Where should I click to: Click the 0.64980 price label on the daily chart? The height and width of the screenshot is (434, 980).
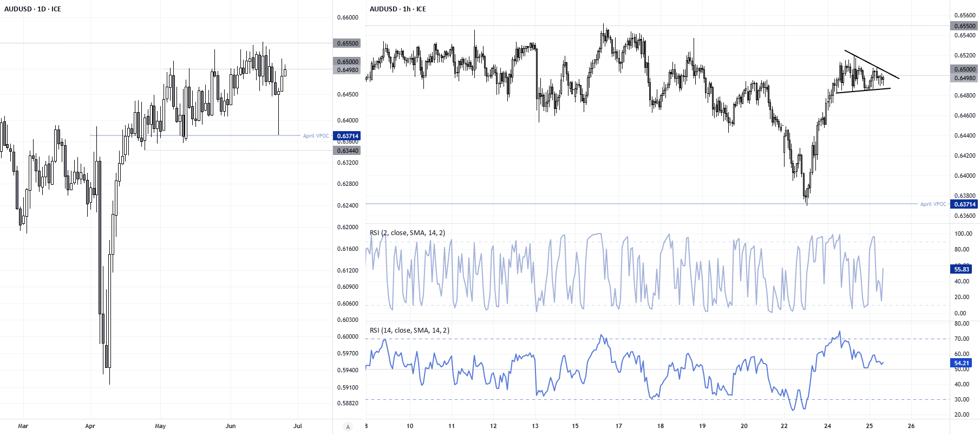348,70
